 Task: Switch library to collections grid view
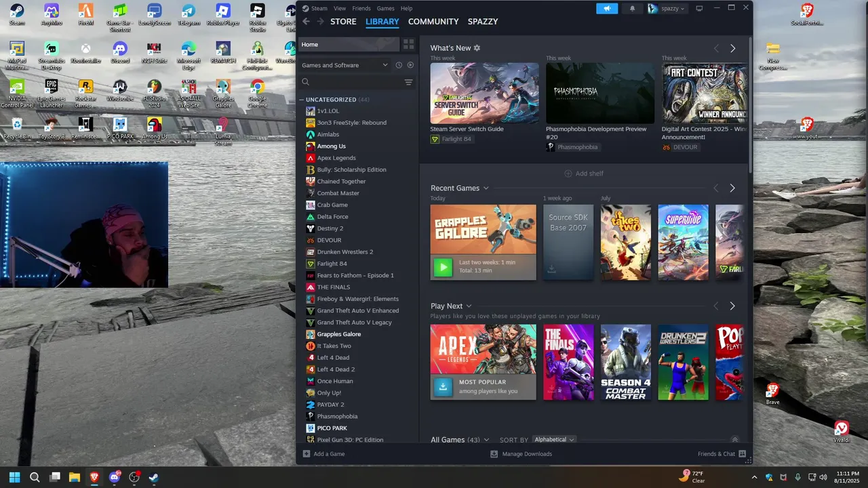(408, 44)
